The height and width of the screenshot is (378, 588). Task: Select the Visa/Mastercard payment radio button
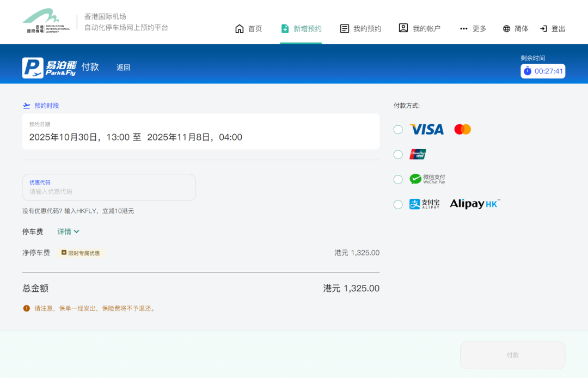point(398,129)
